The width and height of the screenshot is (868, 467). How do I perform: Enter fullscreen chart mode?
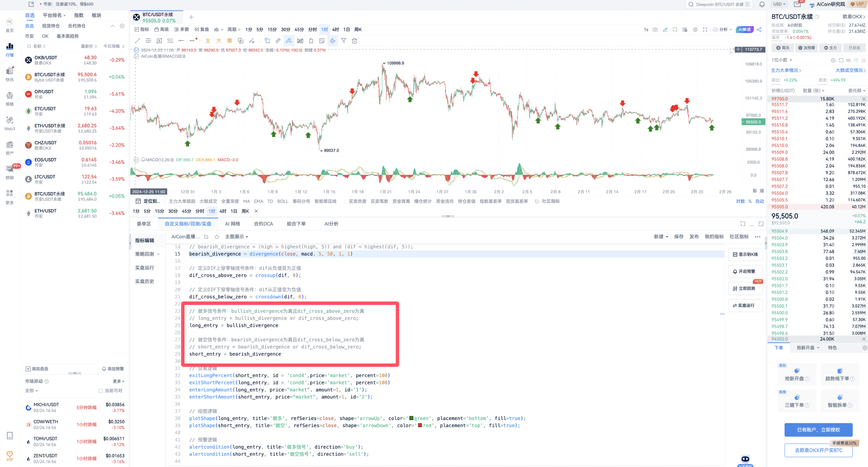[x=705, y=30]
